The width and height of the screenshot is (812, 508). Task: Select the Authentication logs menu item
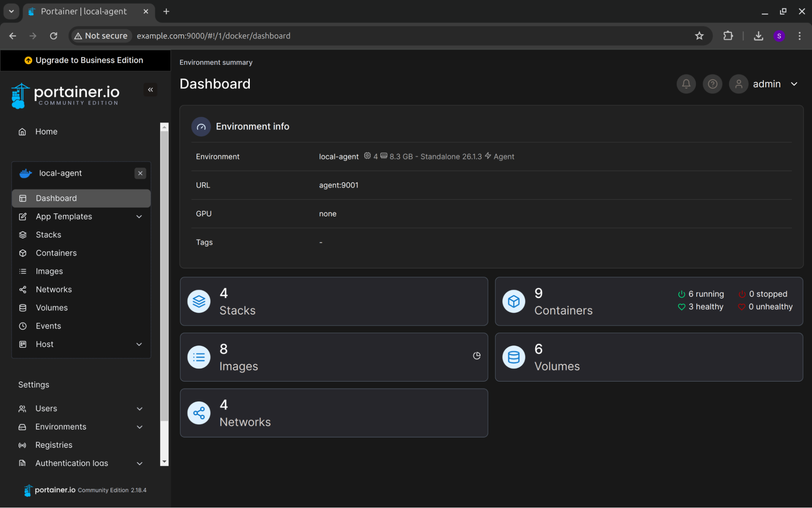coord(71,463)
